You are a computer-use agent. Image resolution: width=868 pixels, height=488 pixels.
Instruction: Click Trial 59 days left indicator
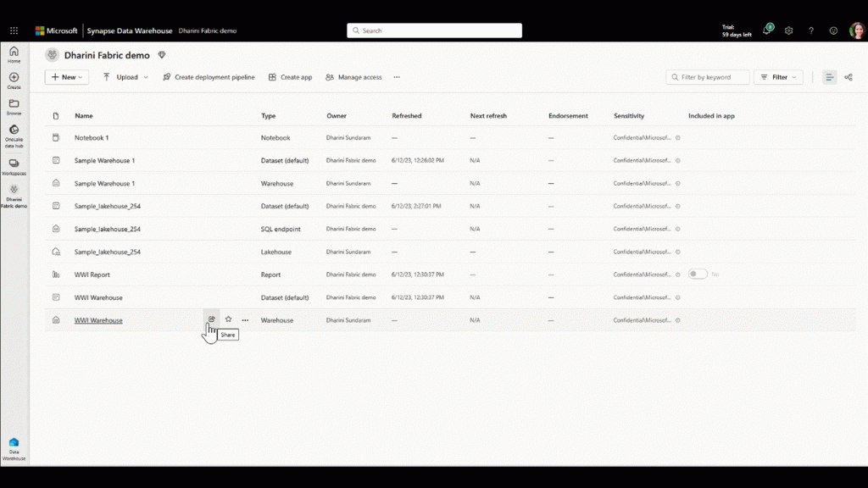737,31
